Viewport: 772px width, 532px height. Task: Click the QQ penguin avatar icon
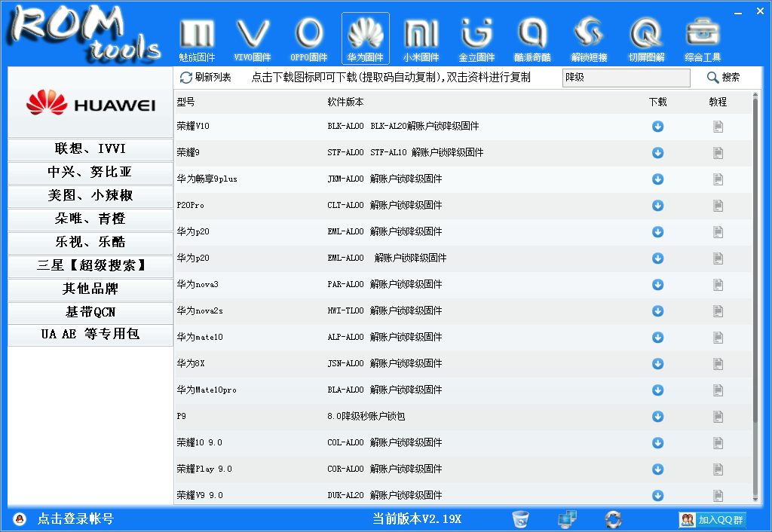20,518
